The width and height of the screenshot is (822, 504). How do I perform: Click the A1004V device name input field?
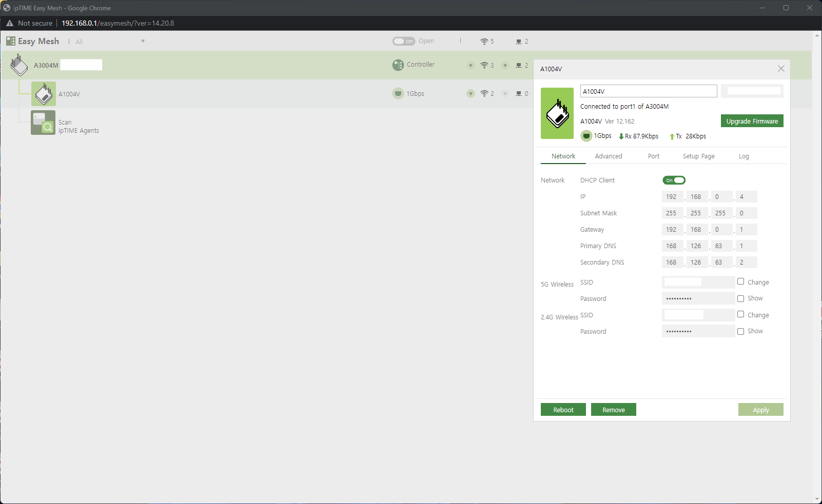click(649, 91)
